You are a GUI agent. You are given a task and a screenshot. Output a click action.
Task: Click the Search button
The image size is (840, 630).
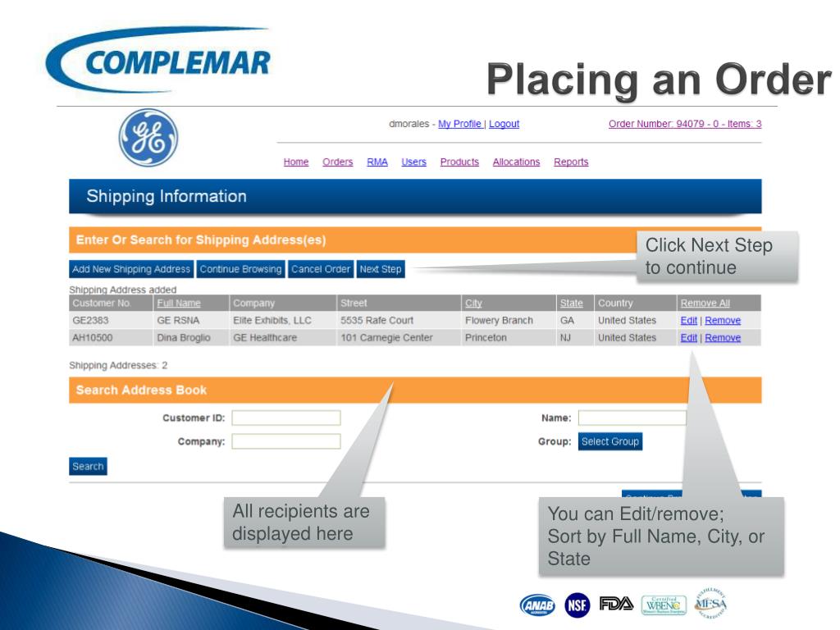tap(88, 466)
